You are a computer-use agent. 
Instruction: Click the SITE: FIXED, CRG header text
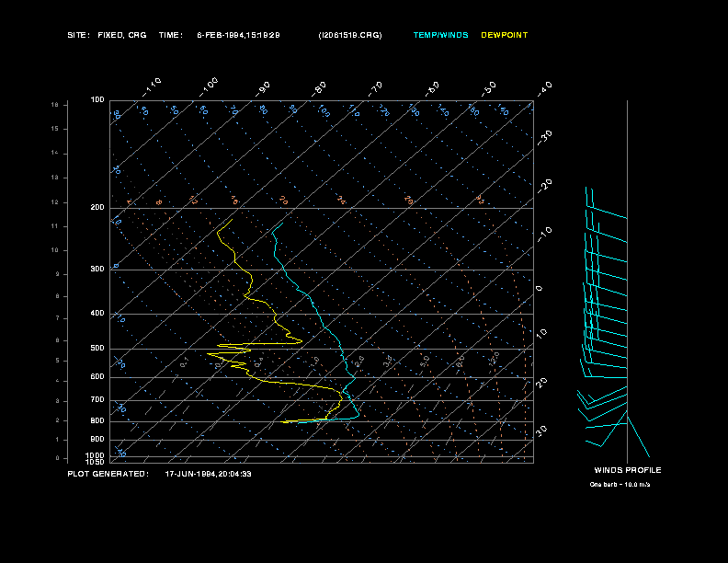107,35
